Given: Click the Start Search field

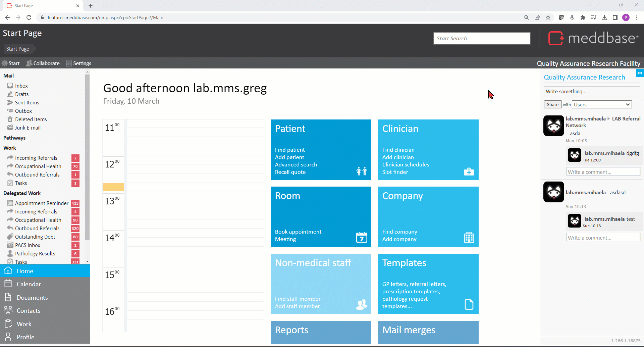Looking at the screenshot, I should [x=481, y=38].
